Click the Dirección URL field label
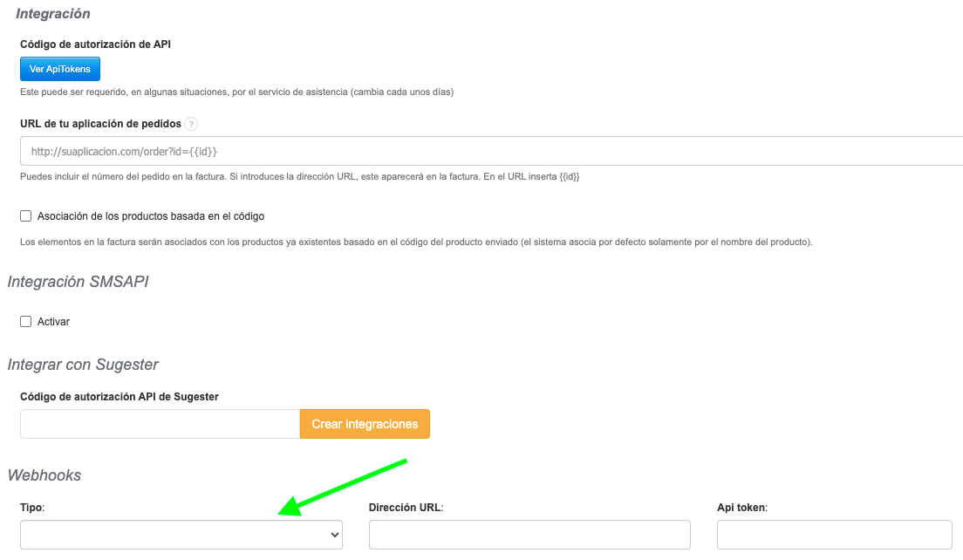The width and height of the screenshot is (963, 560). pyautogui.click(x=406, y=507)
